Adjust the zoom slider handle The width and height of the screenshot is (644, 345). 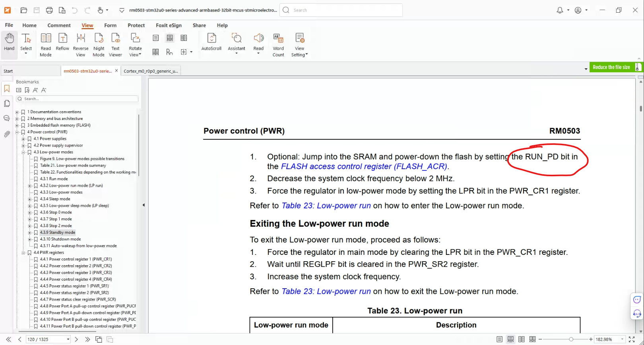pyautogui.click(x=571, y=339)
